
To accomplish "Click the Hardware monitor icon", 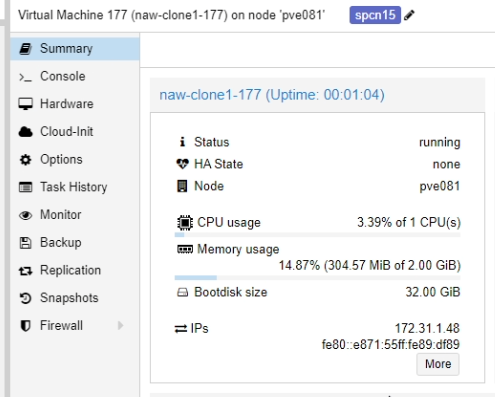I will point(25,104).
